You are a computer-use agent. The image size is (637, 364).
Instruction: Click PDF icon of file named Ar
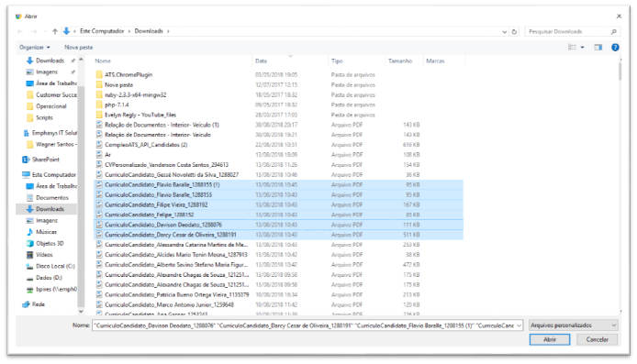click(99, 155)
